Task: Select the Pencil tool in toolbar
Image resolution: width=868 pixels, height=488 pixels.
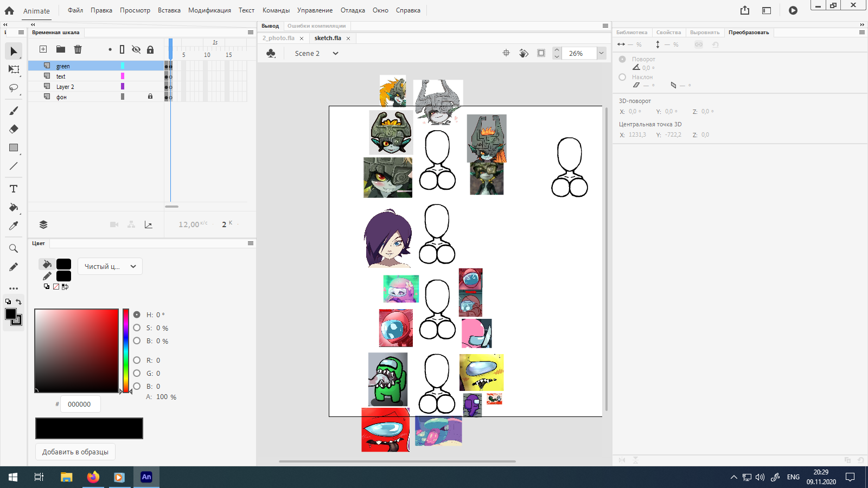Action: click(14, 267)
